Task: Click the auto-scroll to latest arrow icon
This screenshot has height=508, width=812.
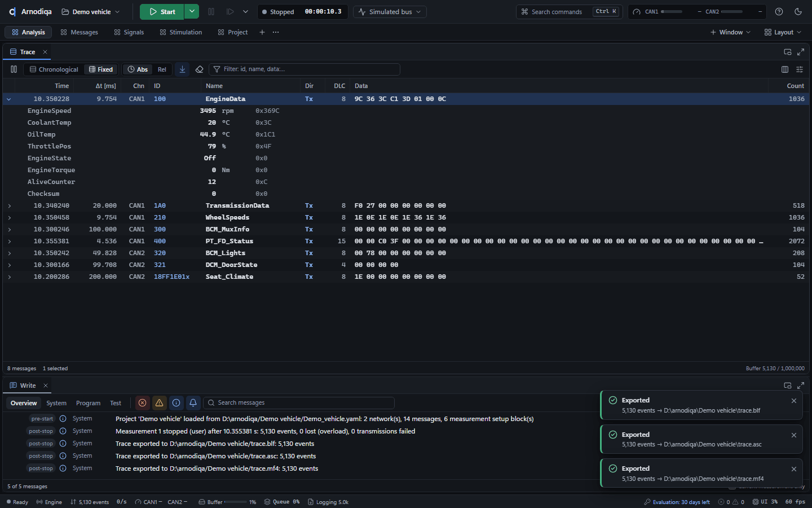Action: pos(182,69)
